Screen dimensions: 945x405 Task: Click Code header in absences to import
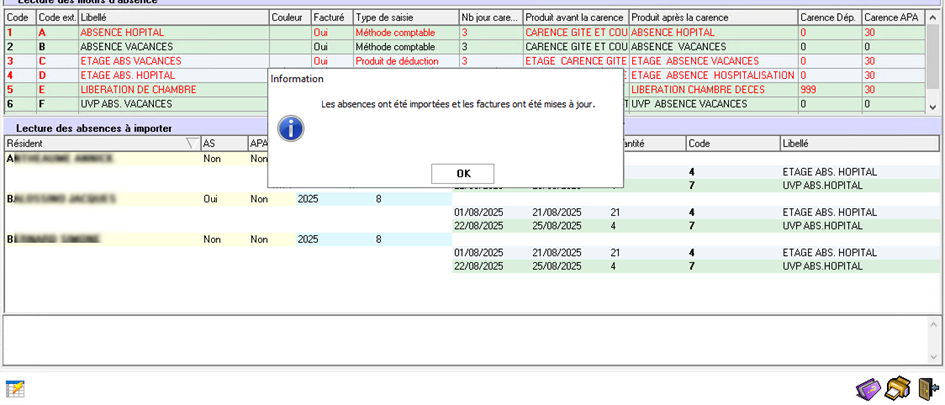732,143
